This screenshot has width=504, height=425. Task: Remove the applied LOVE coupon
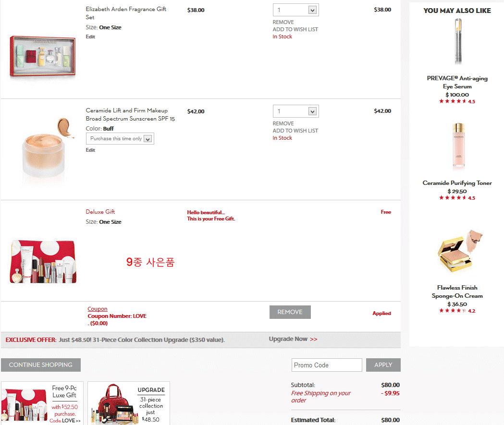point(290,312)
